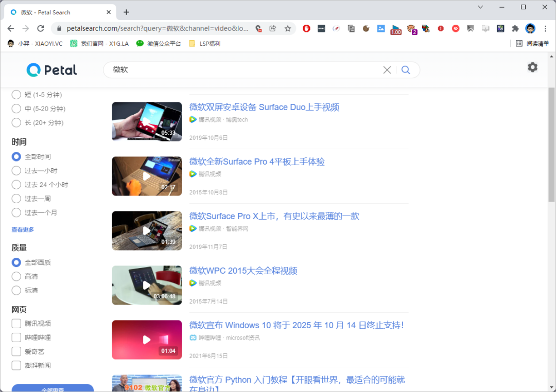The width and height of the screenshot is (556, 392).
Task: Open reading list (阅读清单)
Action: tap(532, 44)
